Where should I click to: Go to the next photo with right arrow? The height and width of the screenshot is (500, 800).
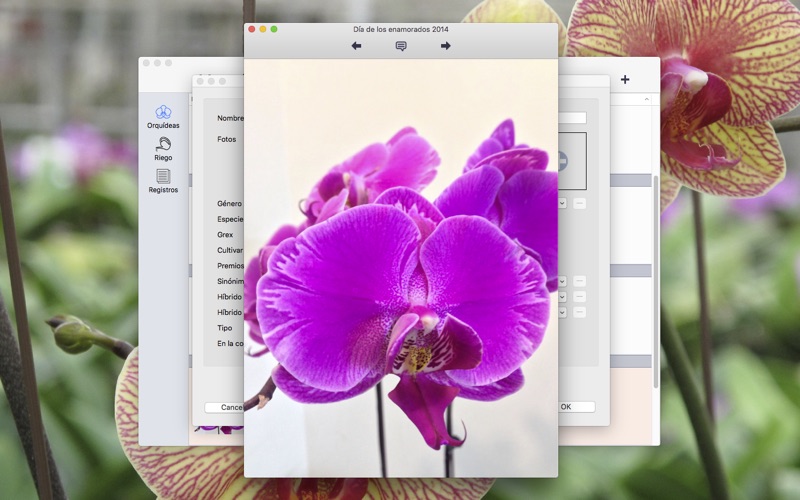(x=446, y=46)
